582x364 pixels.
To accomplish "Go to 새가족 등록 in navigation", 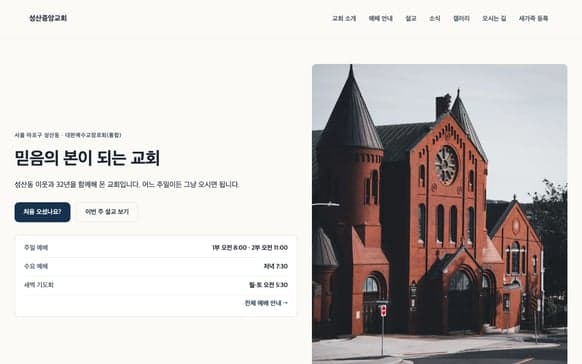I will (x=533, y=19).
